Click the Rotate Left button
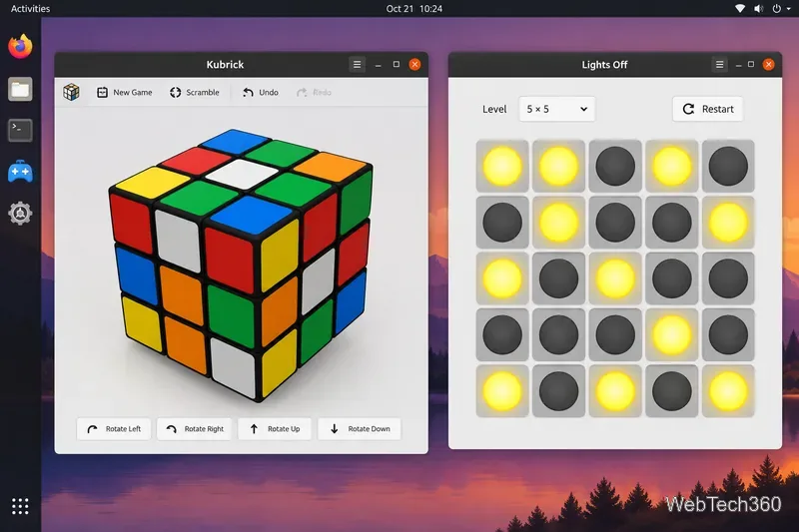This screenshot has width=799, height=532. tap(114, 429)
